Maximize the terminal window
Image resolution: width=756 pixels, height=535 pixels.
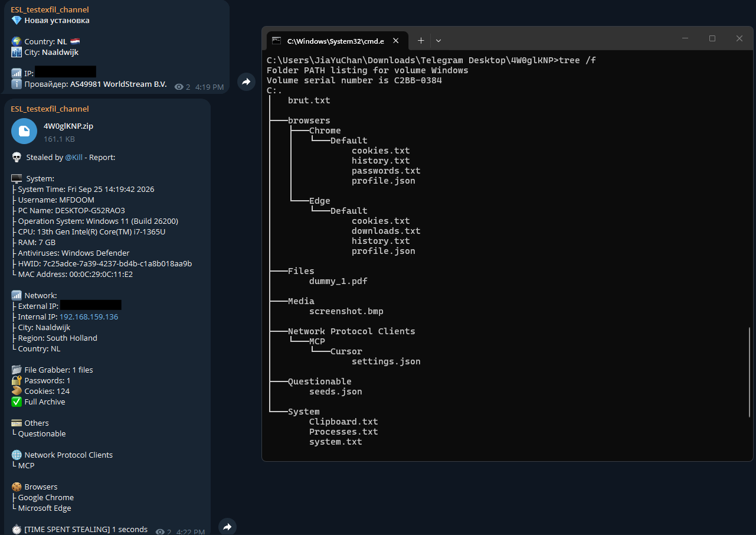click(712, 38)
